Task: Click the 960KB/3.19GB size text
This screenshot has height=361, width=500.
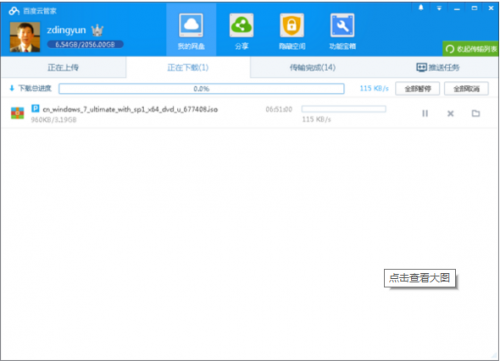Action: [54, 120]
